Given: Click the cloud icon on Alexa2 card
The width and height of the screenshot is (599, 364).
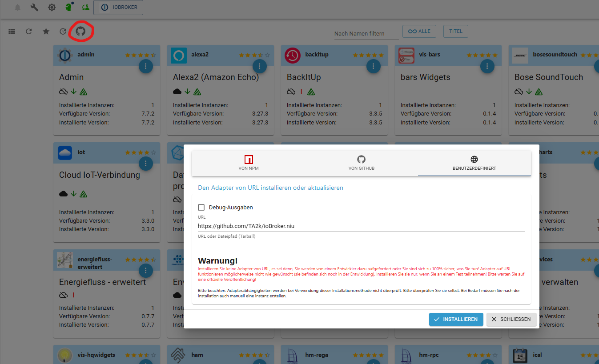Looking at the screenshot, I should [x=177, y=92].
